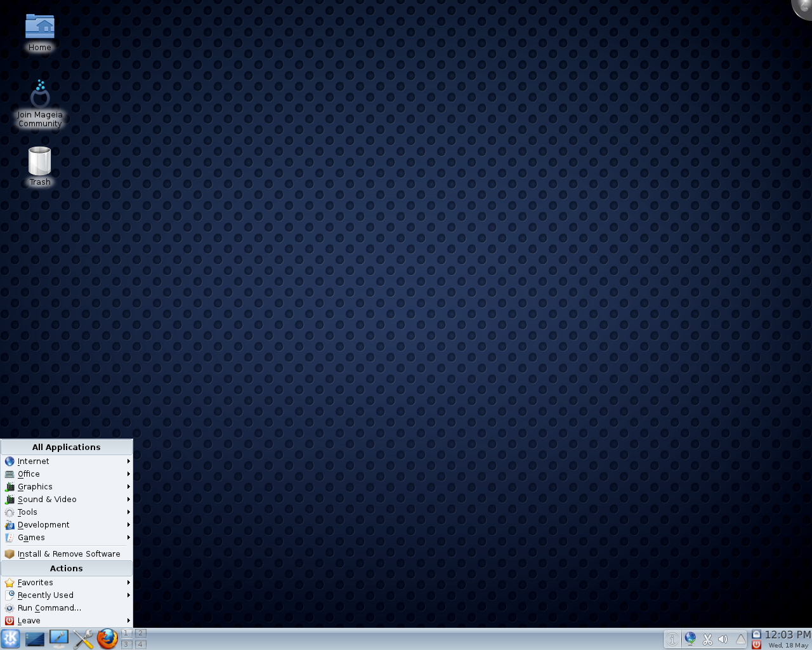Open the notifications info tray icon
This screenshot has width=812, height=650.
click(672, 639)
